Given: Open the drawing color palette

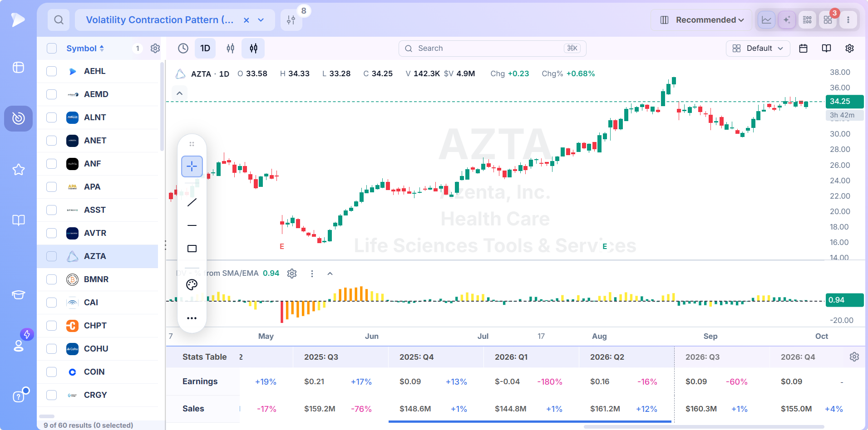Looking at the screenshot, I should point(192,285).
